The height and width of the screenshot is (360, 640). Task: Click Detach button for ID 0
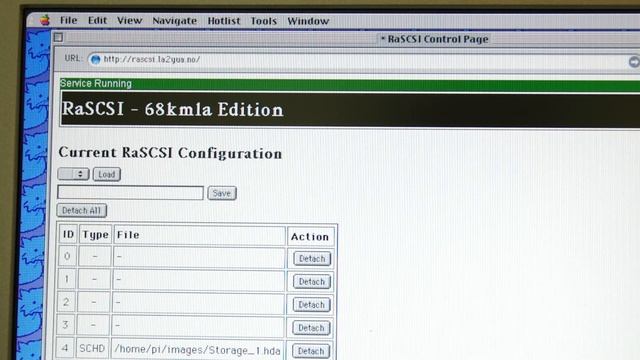pyautogui.click(x=312, y=259)
